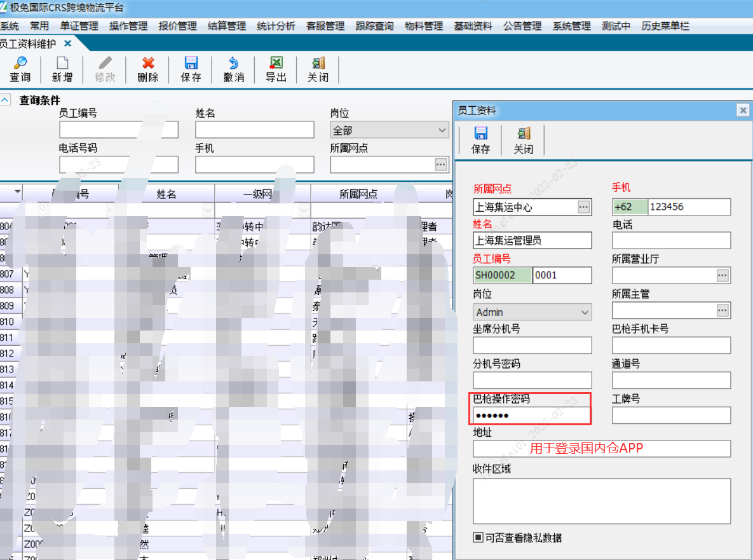The image size is (753, 560).
Task: Open the 物料管理 menu
Action: click(424, 26)
